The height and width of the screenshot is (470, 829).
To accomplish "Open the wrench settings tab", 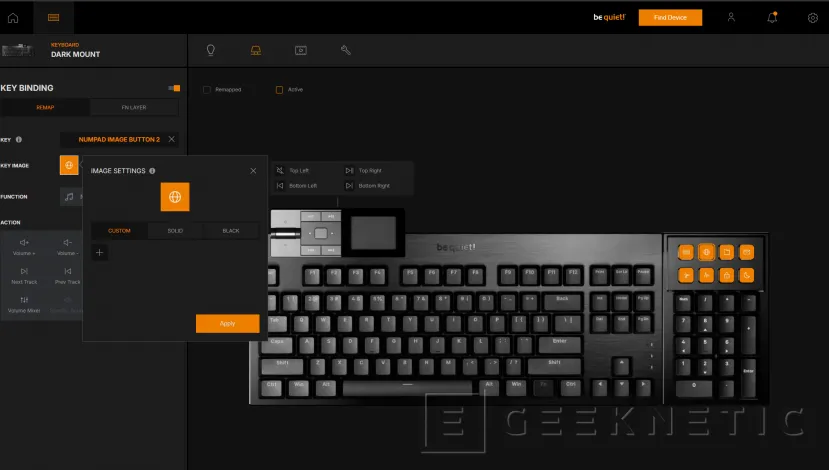I will [345, 49].
